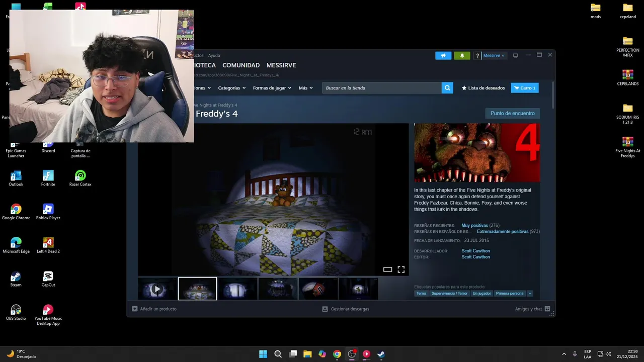Click the Punto de encuentro button

pyautogui.click(x=512, y=113)
